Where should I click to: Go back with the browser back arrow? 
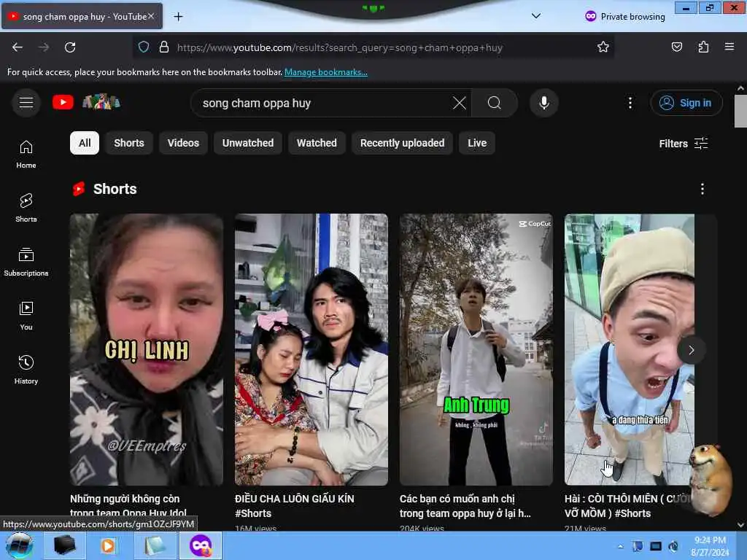pyautogui.click(x=18, y=47)
